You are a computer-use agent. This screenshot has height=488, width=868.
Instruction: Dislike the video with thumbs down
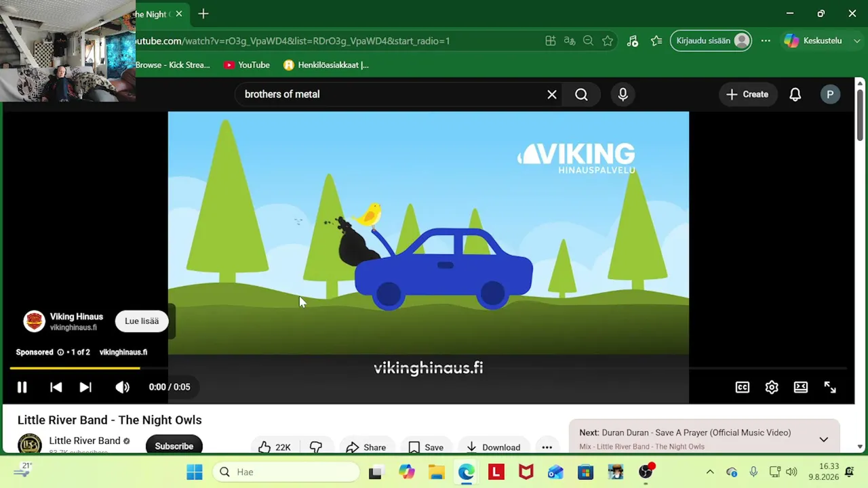tap(316, 447)
